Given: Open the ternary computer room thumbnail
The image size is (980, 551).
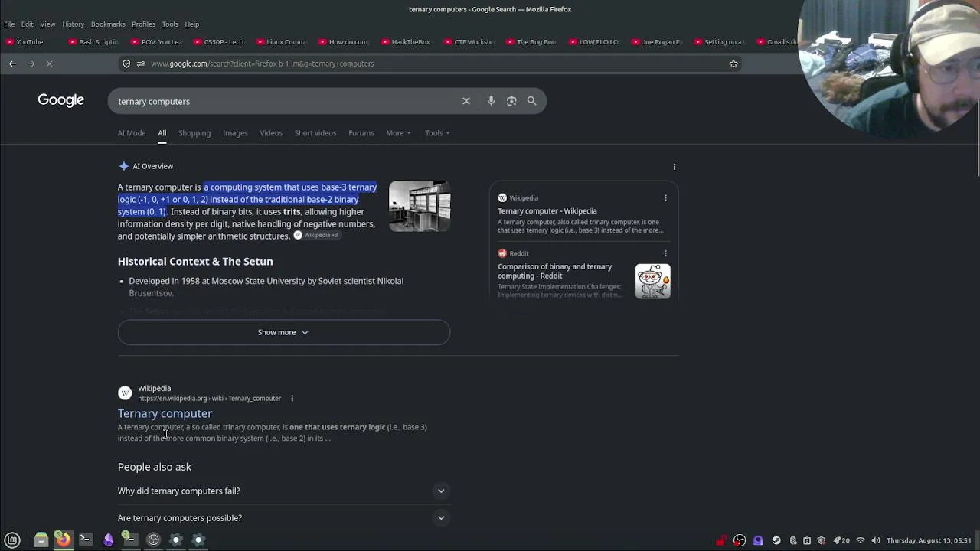Looking at the screenshot, I should click(420, 206).
